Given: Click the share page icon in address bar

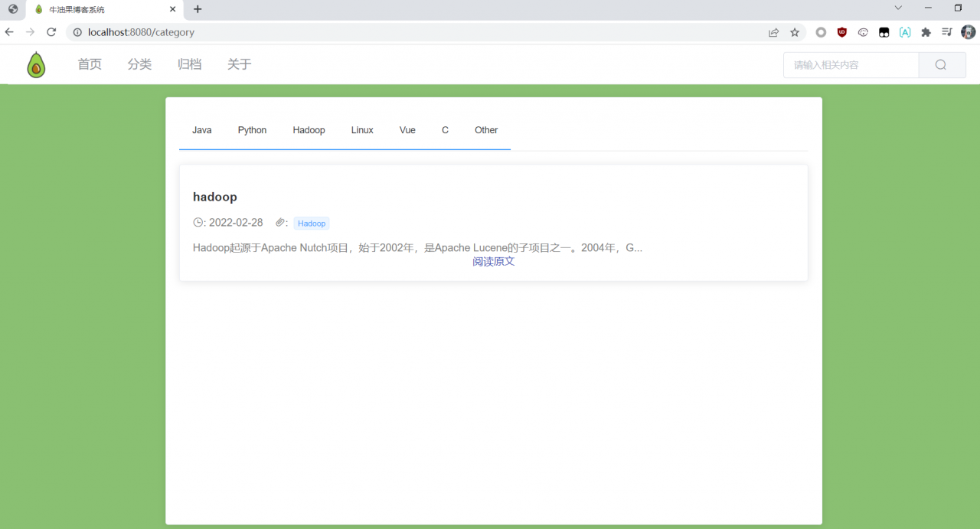Looking at the screenshot, I should pyautogui.click(x=774, y=32).
